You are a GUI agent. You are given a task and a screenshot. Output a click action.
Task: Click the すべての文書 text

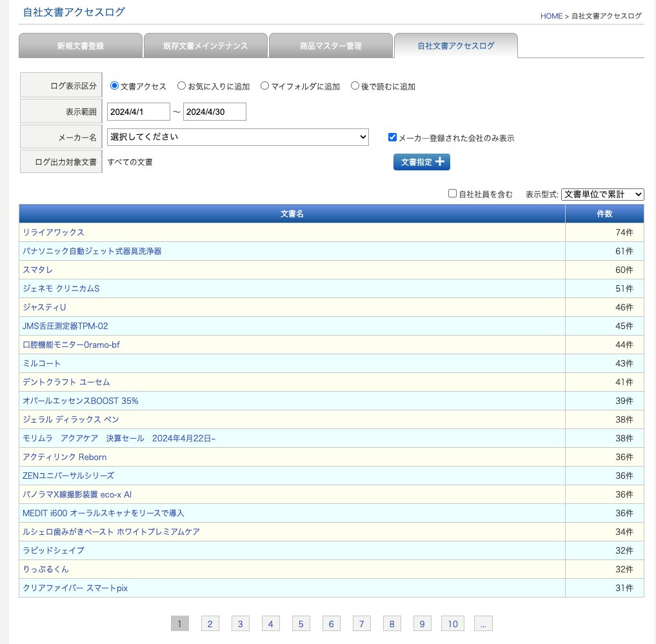[130, 162]
